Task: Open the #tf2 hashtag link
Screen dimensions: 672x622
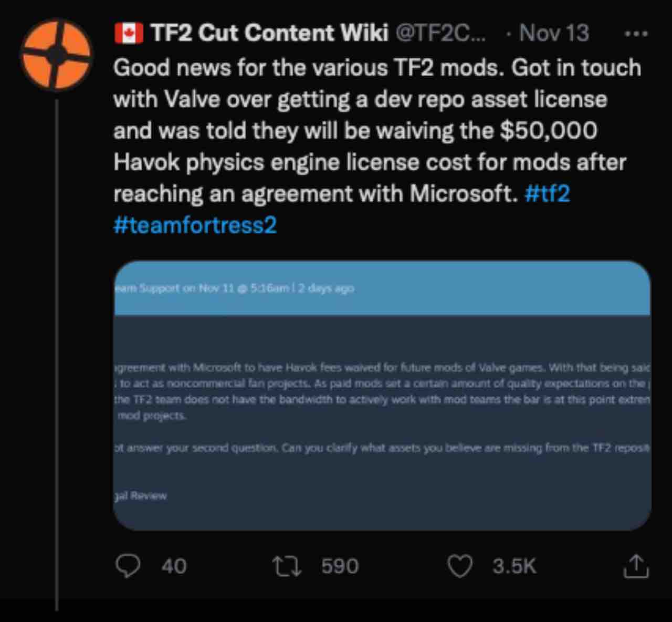Action: [547, 194]
